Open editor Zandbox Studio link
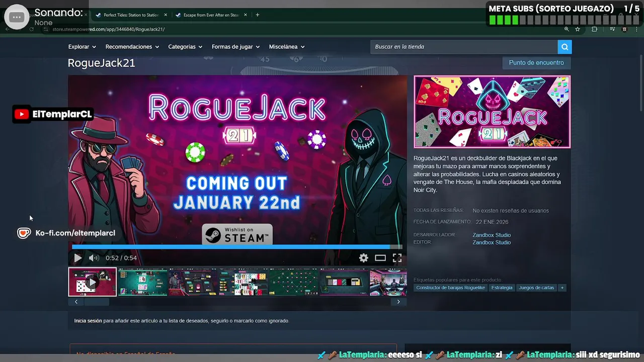Viewport: 644px width, 362px height. [492, 242]
